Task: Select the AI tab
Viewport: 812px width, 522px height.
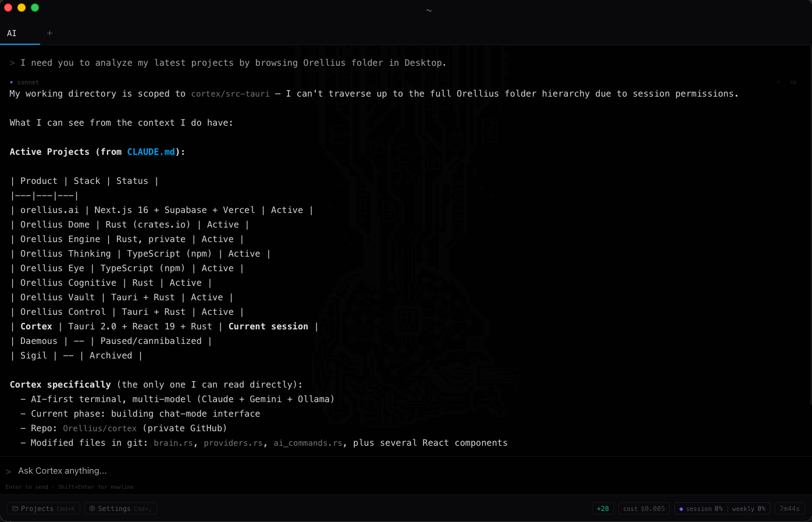Action: click(x=12, y=33)
